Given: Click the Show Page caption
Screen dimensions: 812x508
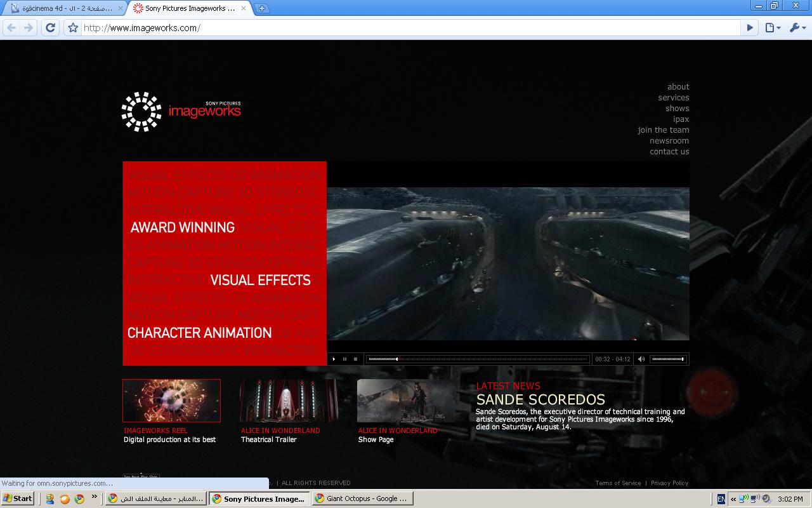Looking at the screenshot, I should (x=376, y=439).
